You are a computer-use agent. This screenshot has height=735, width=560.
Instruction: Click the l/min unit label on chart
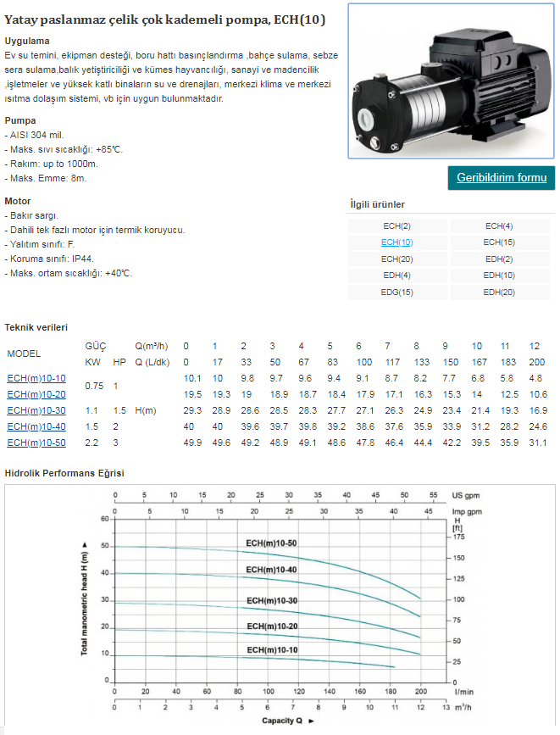(x=464, y=692)
